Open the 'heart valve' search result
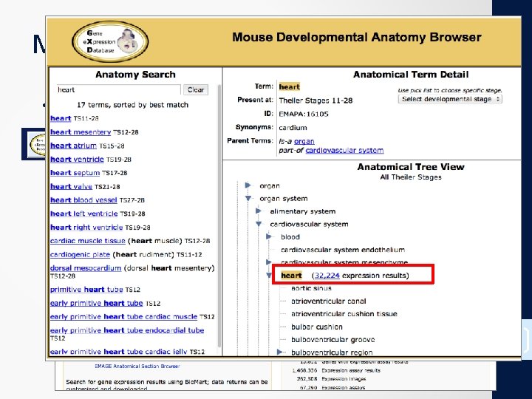The image size is (532, 399). click(x=71, y=187)
